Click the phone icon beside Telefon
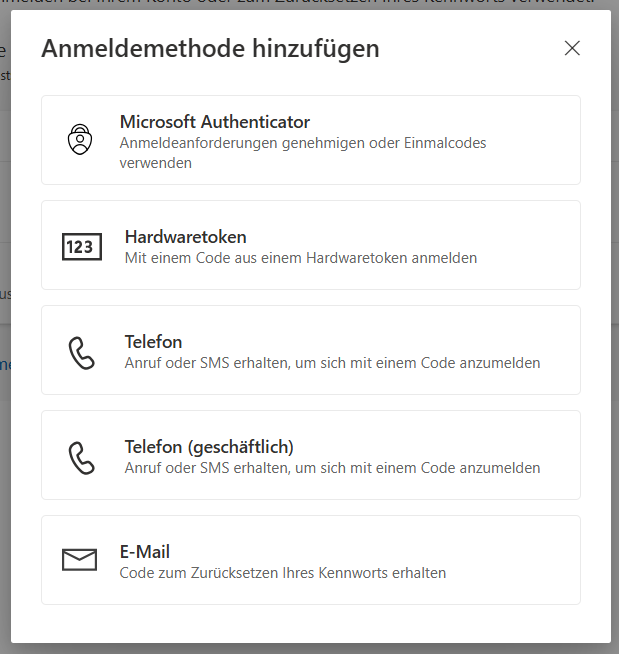This screenshot has width=619, height=654. 81,351
